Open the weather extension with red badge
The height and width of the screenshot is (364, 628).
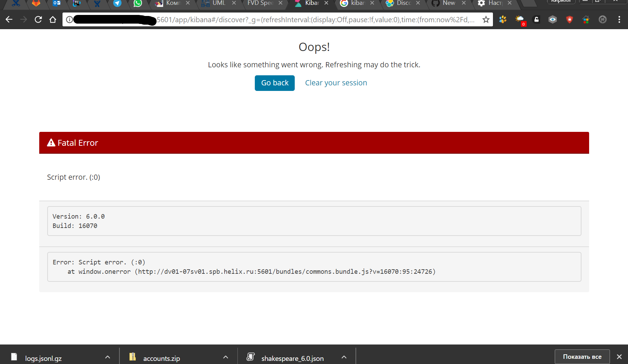[520, 20]
